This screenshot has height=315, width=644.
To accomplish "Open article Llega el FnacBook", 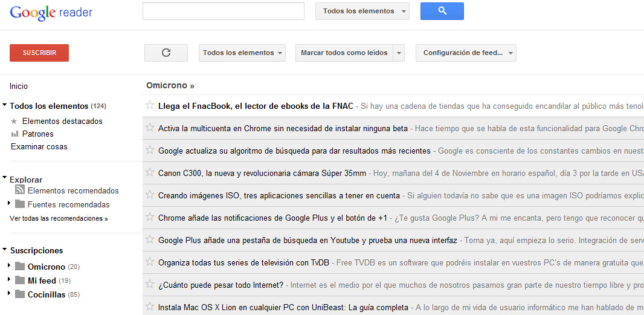I will [x=256, y=106].
